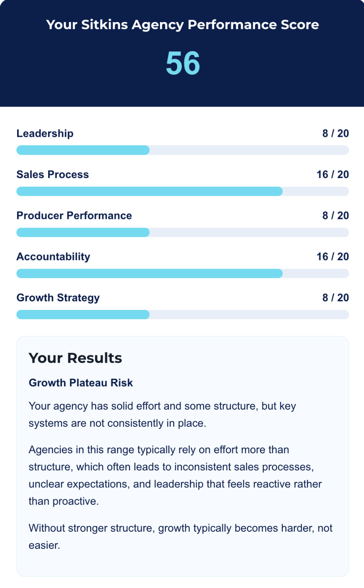Click the Producer Performance progress bar
Screen dimensions: 364x588
coord(182,233)
